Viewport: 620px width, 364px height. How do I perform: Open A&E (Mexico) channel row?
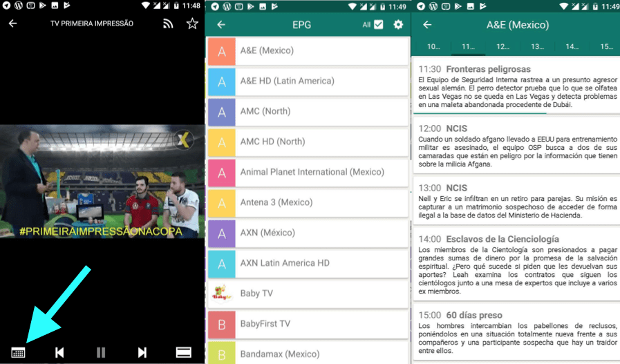308,51
